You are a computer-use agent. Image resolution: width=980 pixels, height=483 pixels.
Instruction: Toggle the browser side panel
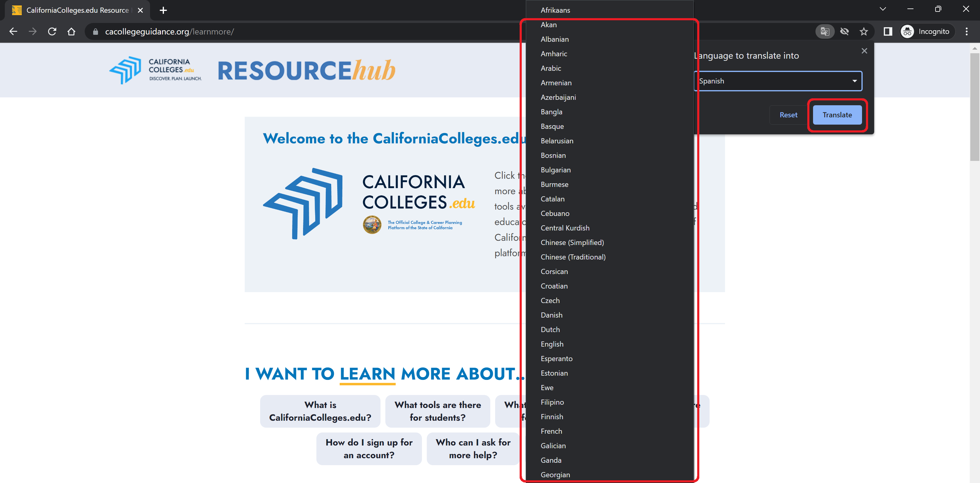pyautogui.click(x=887, y=31)
